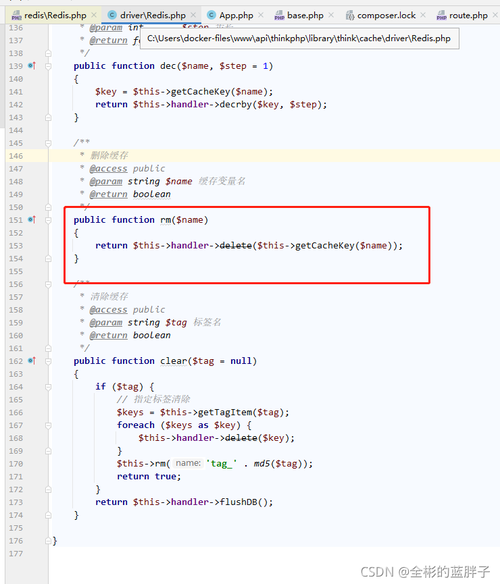Click line number 146 in the gutter

coord(16,156)
